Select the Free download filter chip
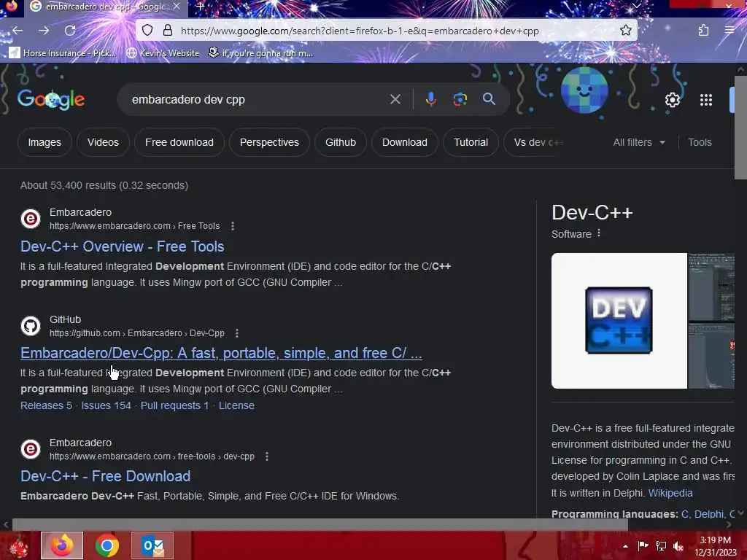 coord(179,142)
